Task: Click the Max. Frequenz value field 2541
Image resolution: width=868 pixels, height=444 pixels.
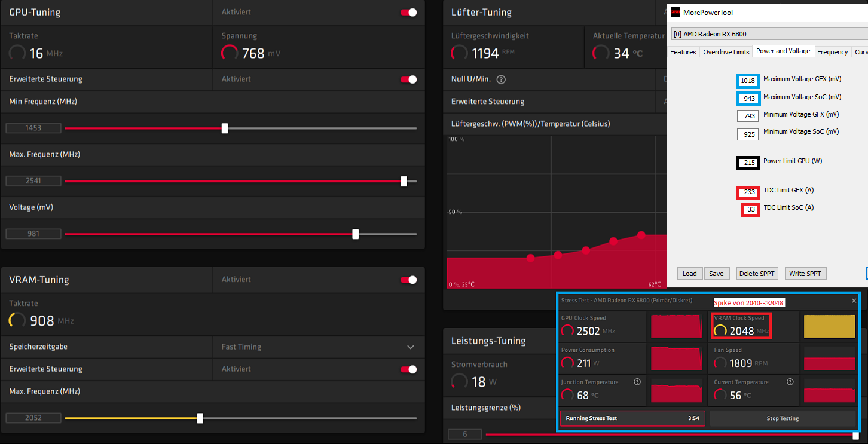Action: [33, 180]
